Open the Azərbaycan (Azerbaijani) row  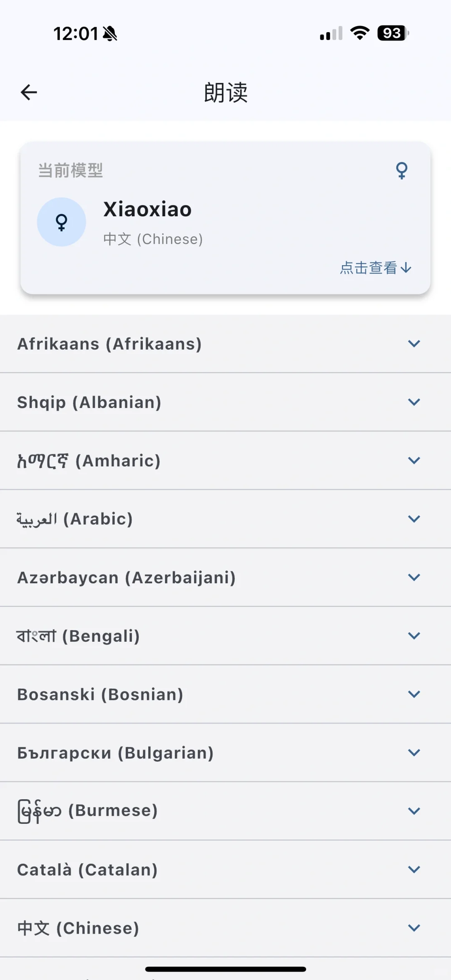point(225,577)
